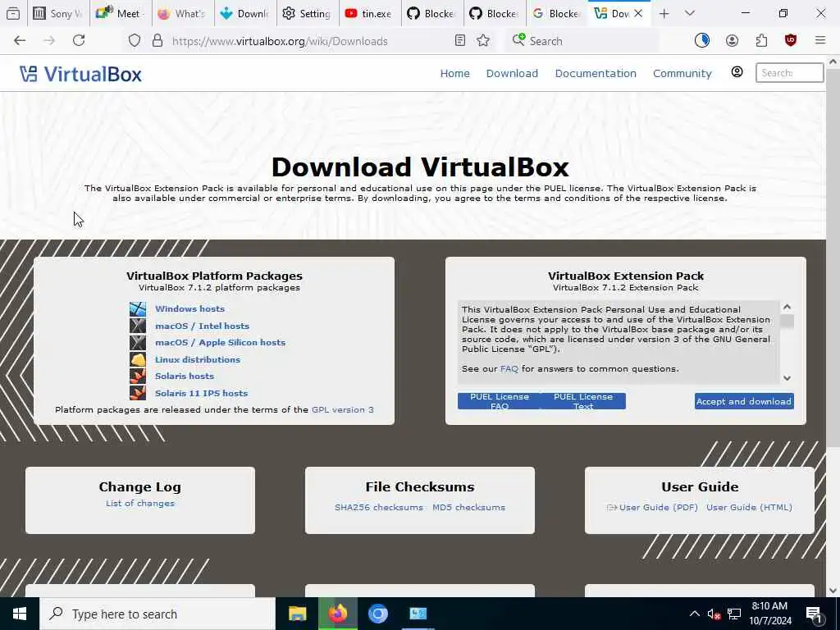Open the extensions puzzle icon
This screenshot has width=840, height=630.
point(761,41)
